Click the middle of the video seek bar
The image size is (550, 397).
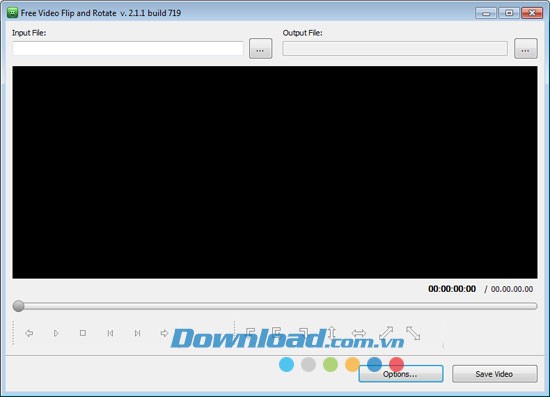(275, 306)
